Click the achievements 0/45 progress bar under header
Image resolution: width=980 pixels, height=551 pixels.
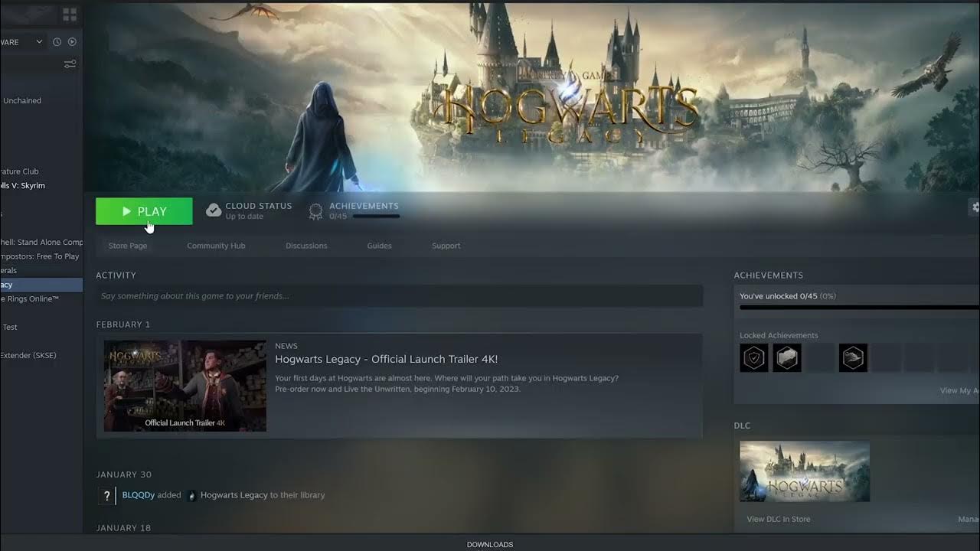tap(375, 217)
